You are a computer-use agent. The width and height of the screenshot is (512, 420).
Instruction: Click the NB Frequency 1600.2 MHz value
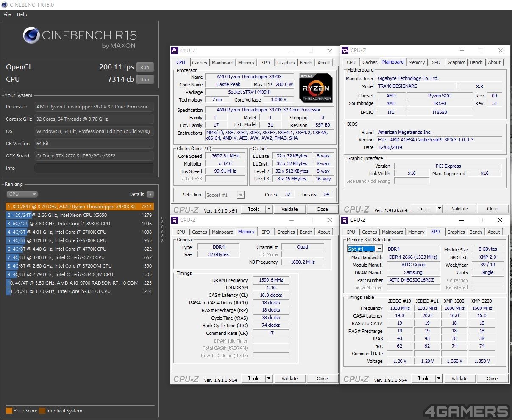(x=303, y=262)
